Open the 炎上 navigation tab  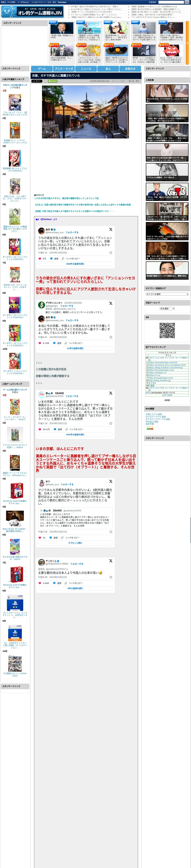click(108, 68)
